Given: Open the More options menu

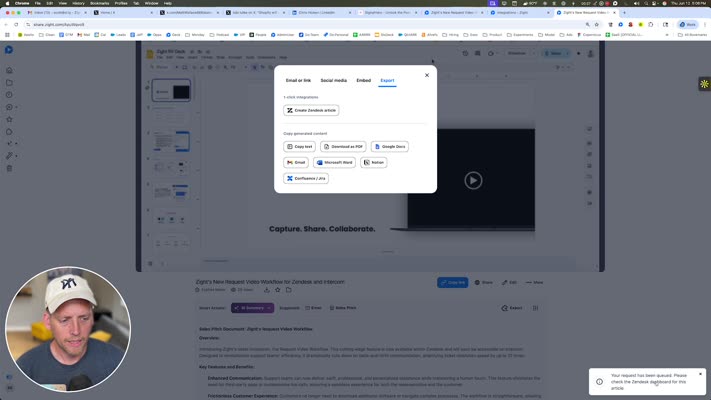Looking at the screenshot, I should pos(535,282).
